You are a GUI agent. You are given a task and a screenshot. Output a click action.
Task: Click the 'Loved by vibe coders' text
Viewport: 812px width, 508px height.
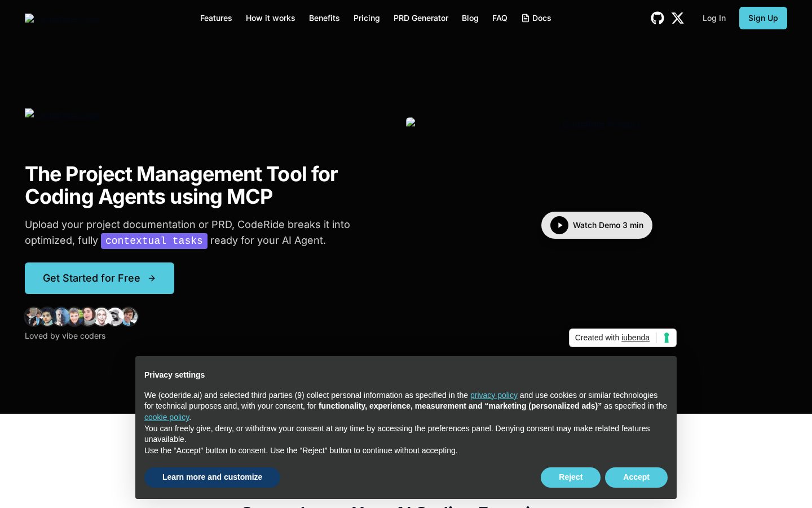coord(65,336)
